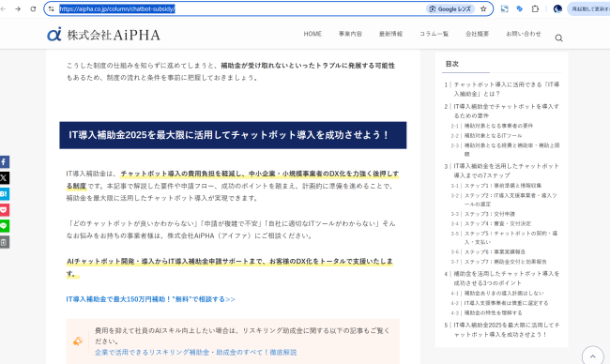610x364 pixels.
Task: Click the megaphone icon in the notice box
Action: click(78, 341)
